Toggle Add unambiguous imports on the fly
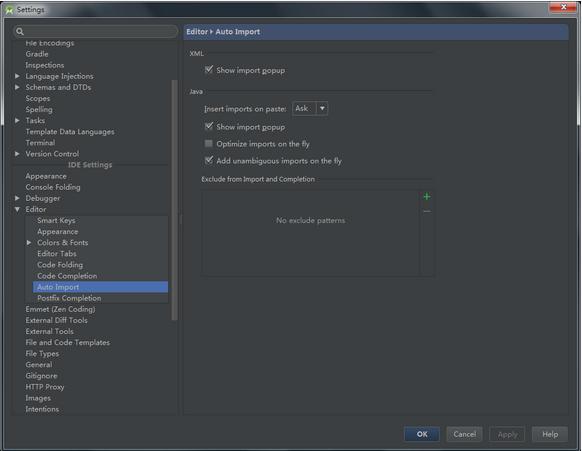Screen dimensions: 582x451 tap(209, 160)
